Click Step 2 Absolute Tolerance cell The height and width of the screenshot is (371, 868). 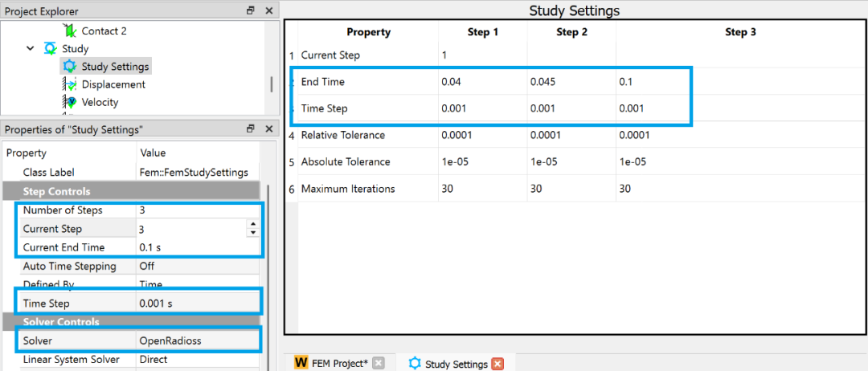click(571, 162)
